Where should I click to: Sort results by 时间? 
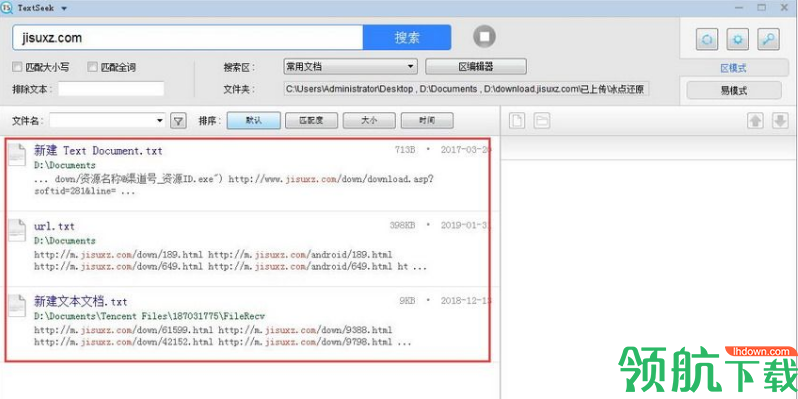click(427, 121)
